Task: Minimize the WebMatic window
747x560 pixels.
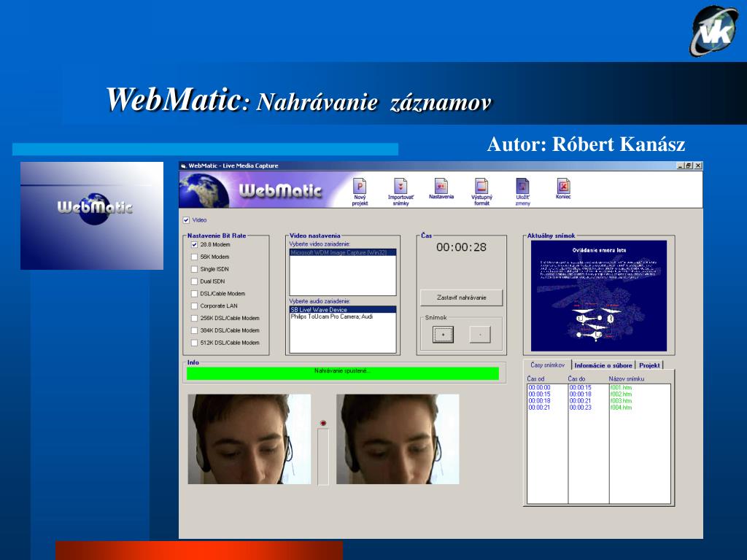Action: [681, 166]
